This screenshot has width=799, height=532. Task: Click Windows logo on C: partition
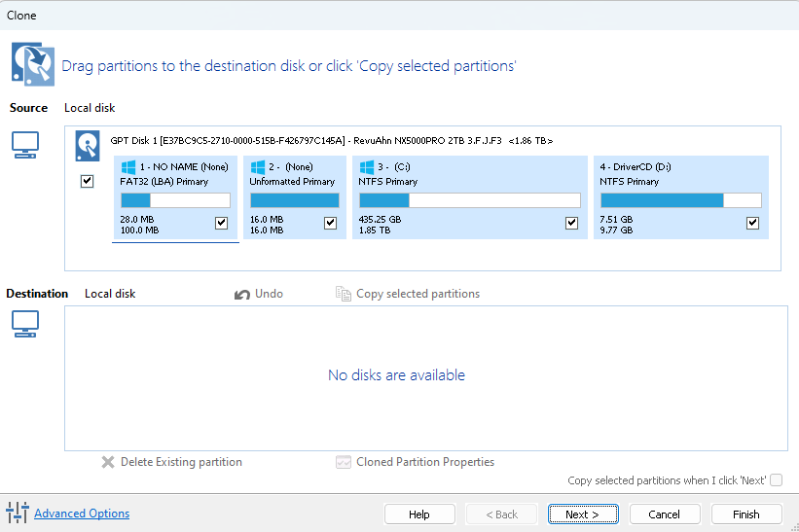367,167
